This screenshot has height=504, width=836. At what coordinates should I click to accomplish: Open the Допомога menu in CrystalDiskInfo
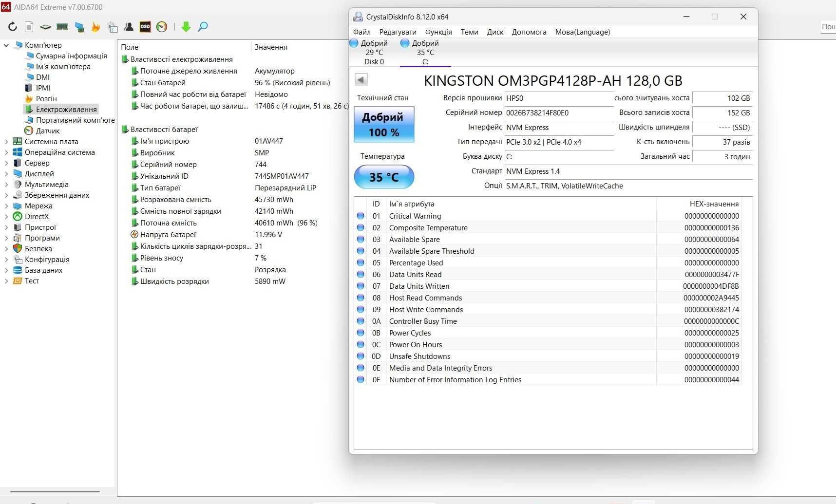pos(529,32)
